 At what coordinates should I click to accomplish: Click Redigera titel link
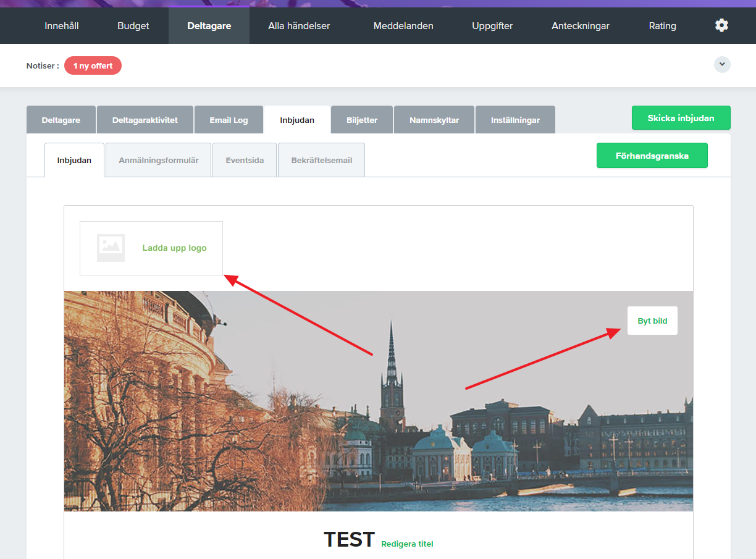click(x=407, y=544)
